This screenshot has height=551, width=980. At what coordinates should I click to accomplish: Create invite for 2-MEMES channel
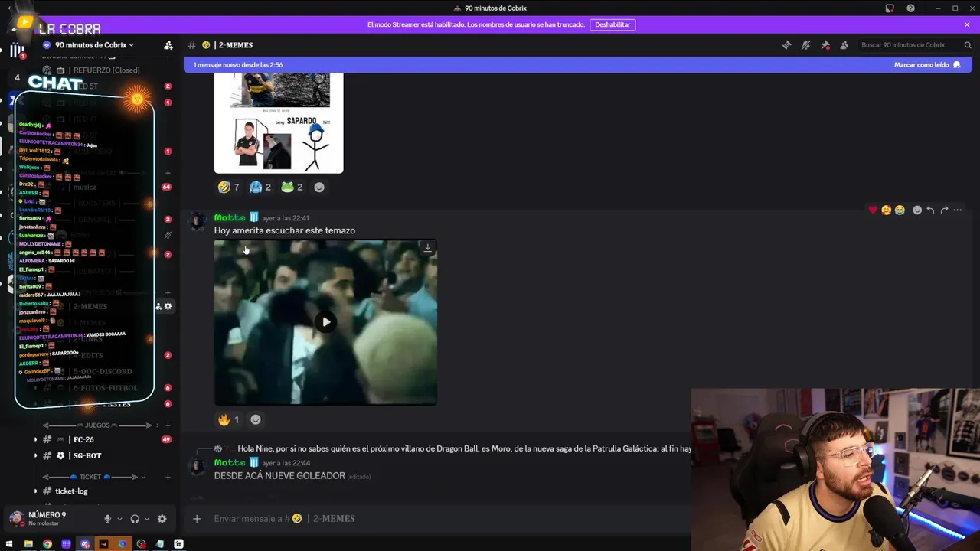pyautogui.click(x=158, y=306)
